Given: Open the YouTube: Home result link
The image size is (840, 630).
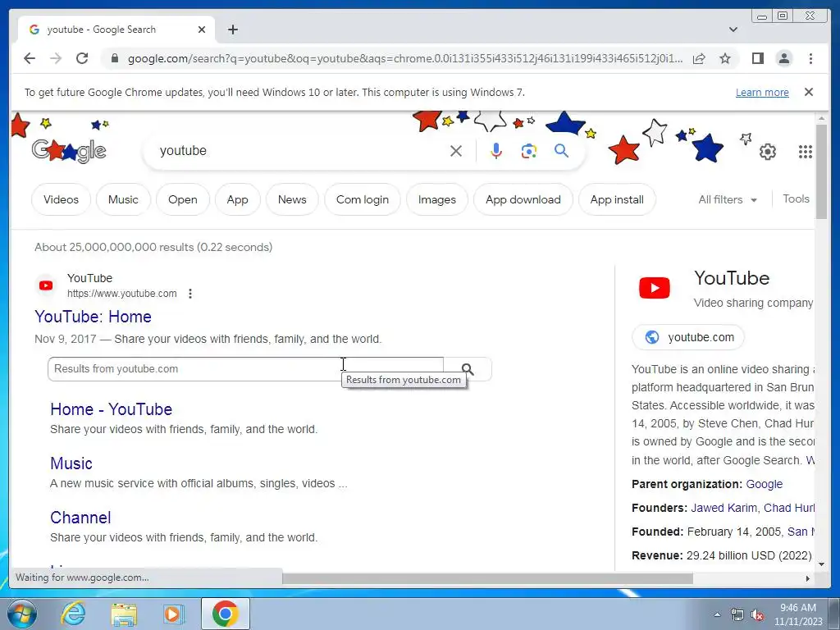Looking at the screenshot, I should (x=93, y=317).
